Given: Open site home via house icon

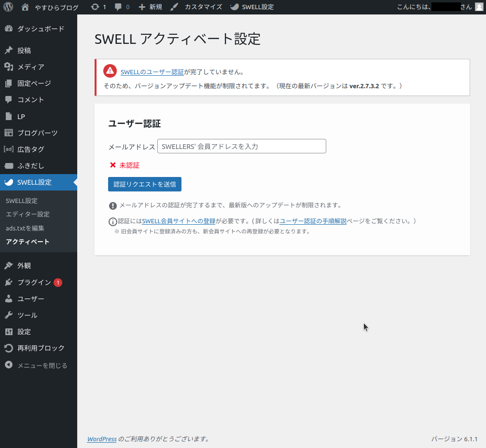Looking at the screenshot, I should [25, 7].
